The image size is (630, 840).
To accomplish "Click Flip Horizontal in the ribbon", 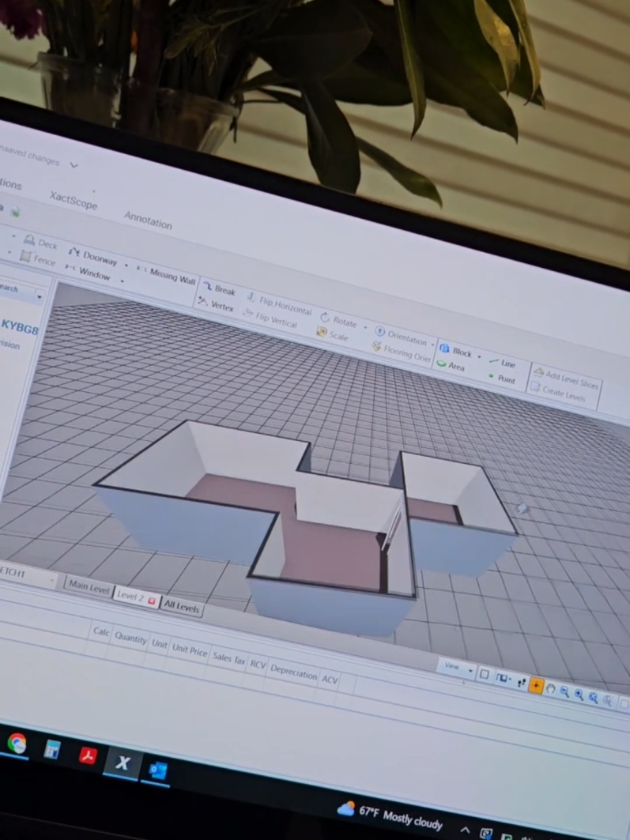I will 279,303.
